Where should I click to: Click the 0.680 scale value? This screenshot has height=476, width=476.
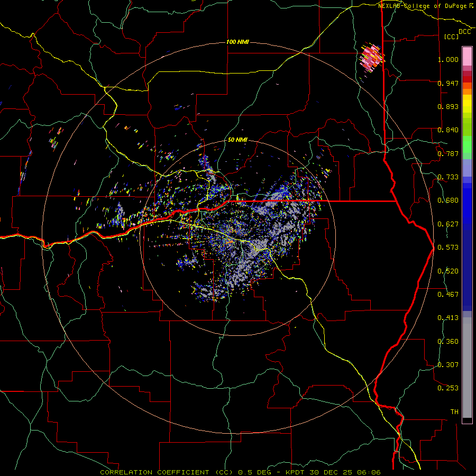(448, 200)
